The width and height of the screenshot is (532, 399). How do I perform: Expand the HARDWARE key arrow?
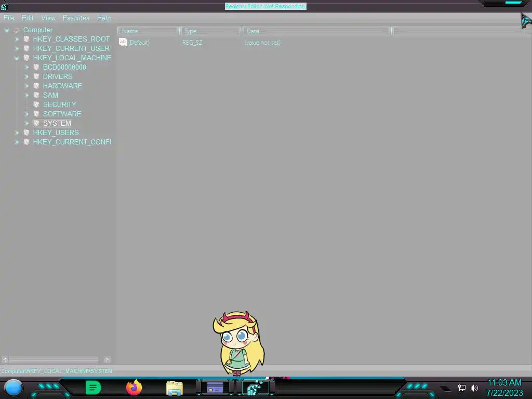coord(26,86)
